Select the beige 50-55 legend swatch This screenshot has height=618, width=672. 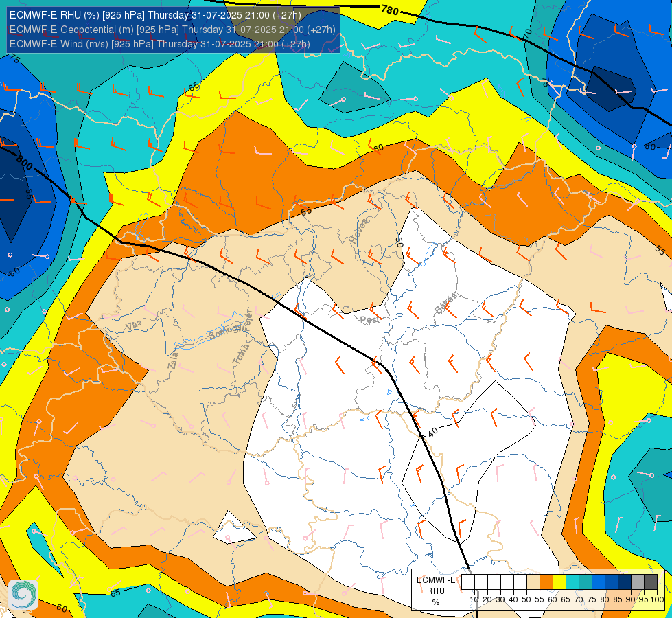(x=533, y=582)
